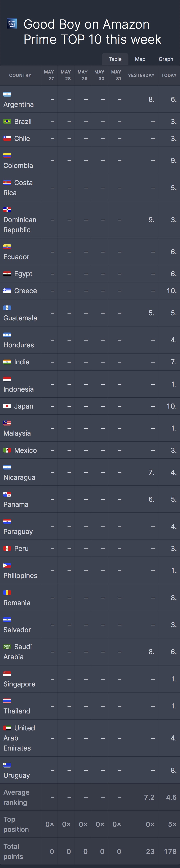
Task: Click the COUNTRY column header
Action: 20,75
